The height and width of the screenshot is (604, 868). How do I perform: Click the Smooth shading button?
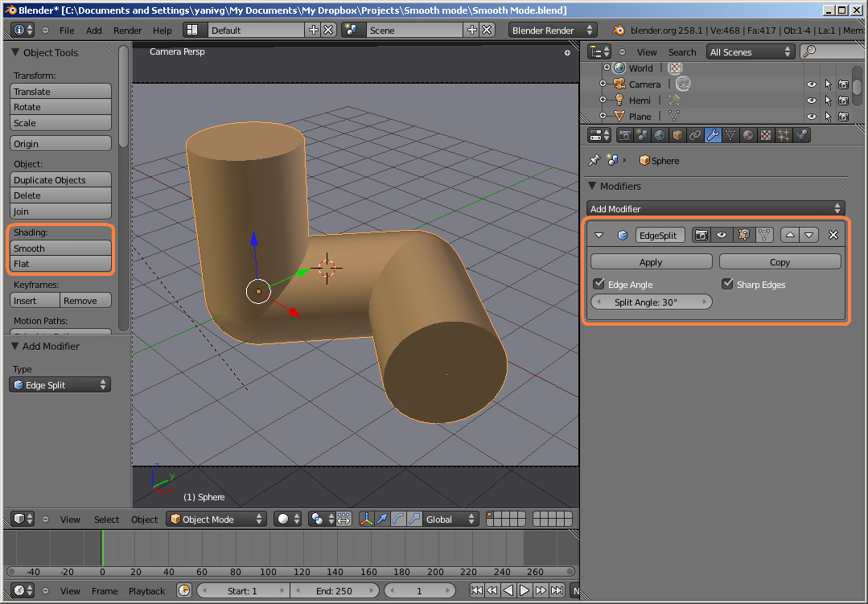click(61, 249)
